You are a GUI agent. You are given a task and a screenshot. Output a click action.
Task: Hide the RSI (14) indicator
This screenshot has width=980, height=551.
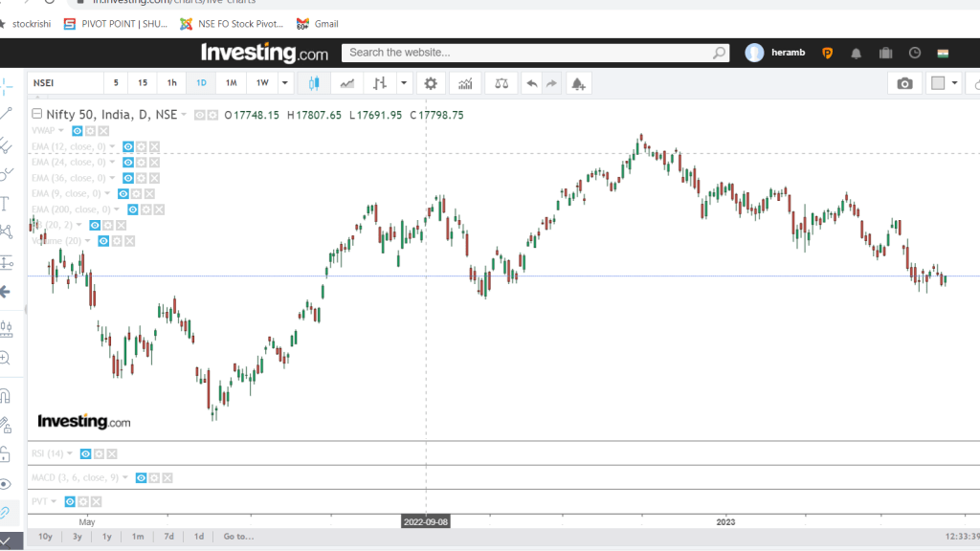[x=85, y=453]
